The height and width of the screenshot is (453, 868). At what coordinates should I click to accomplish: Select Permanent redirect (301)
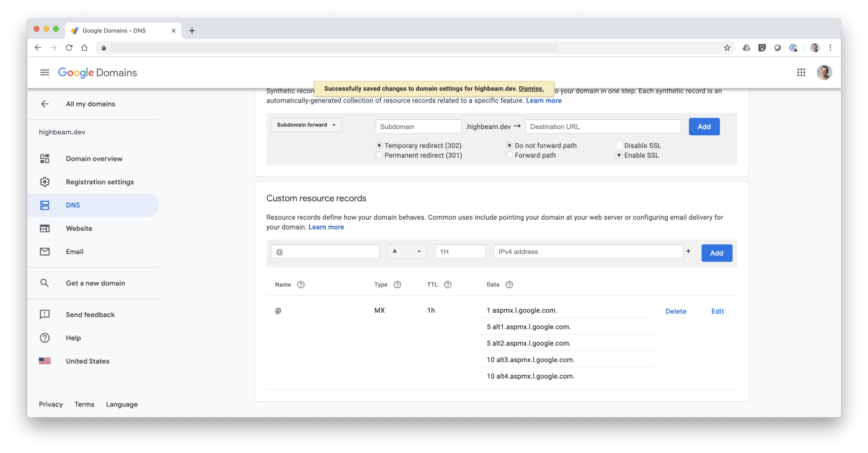379,156
